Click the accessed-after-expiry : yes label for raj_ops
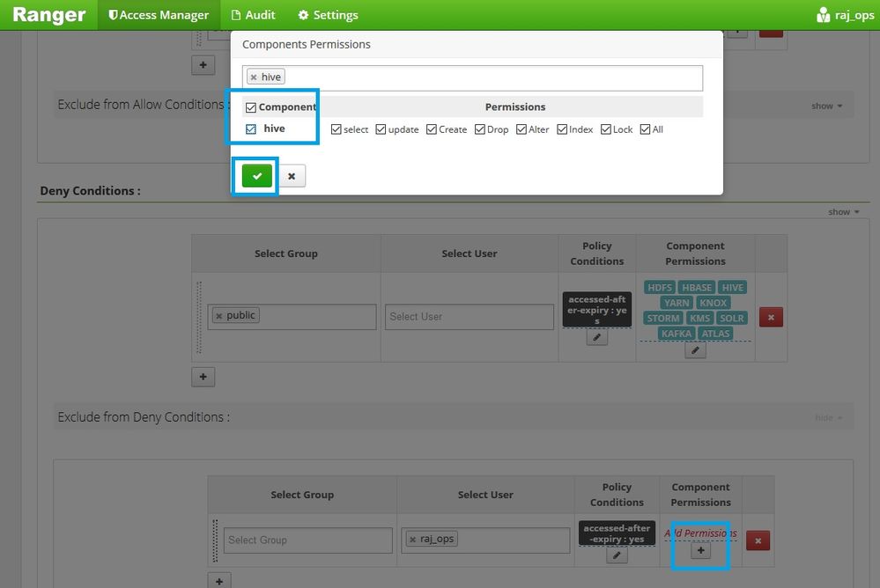Screen dimensions: 880x588 pyautogui.click(x=617, y=533)
